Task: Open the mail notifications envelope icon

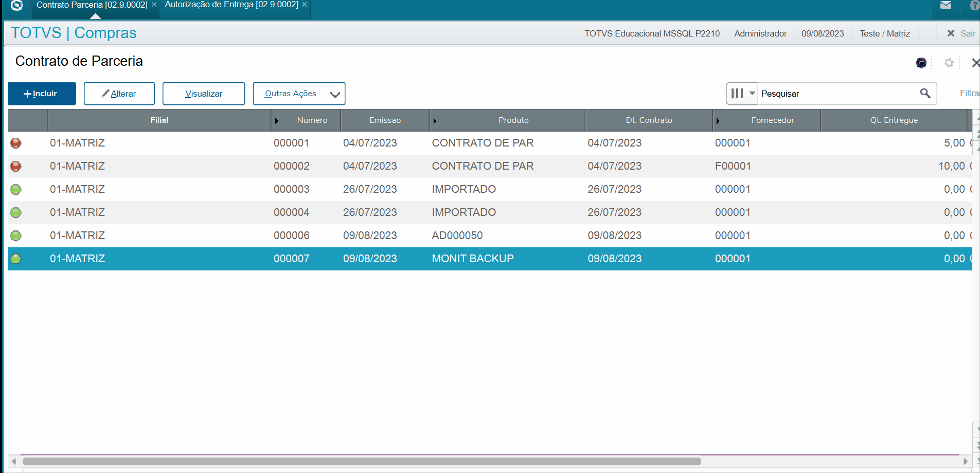Action: click(946, 5)
